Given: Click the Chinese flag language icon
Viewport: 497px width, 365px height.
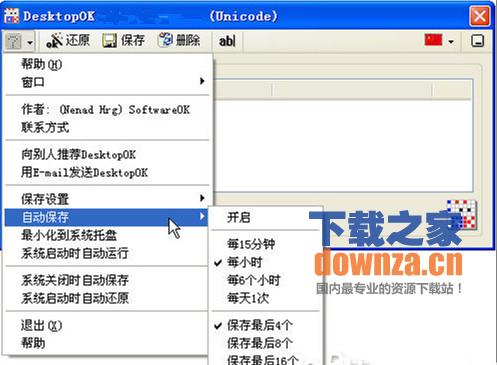Looking at the screenshot, I should coord(433,41).
